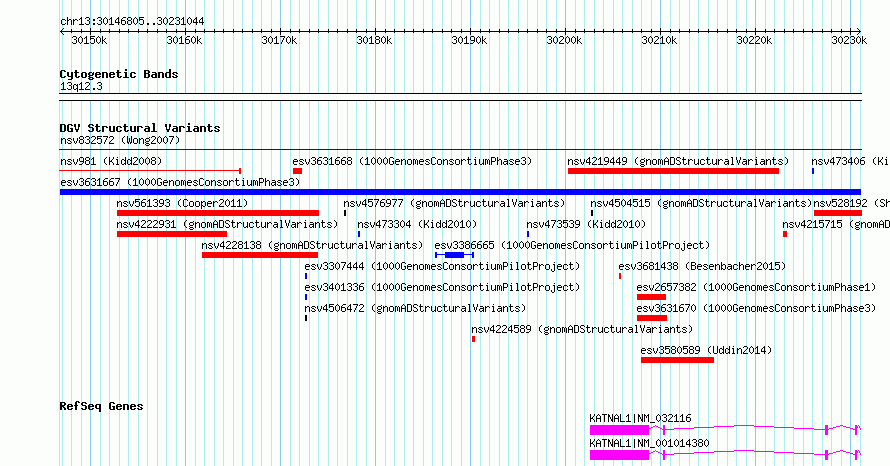Open esv2657382 Phase1 variant label
The image size is (890, 466).
756,287
